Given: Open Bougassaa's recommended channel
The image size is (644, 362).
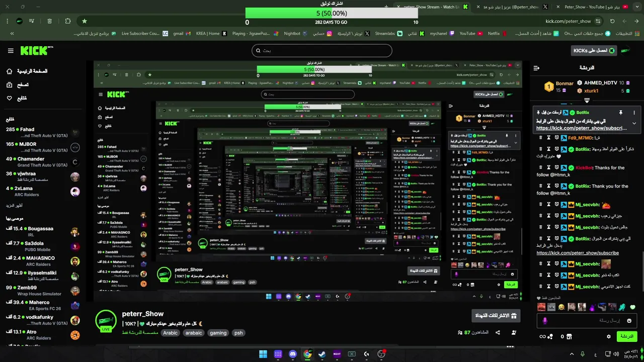Looking at the screenshot, I should click(43, 231).
